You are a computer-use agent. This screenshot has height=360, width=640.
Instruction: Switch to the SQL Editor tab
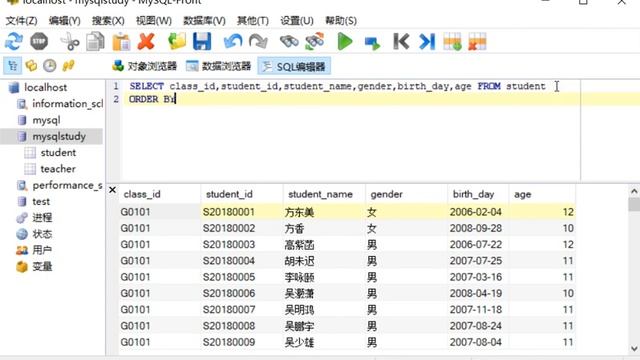point(294,66)
